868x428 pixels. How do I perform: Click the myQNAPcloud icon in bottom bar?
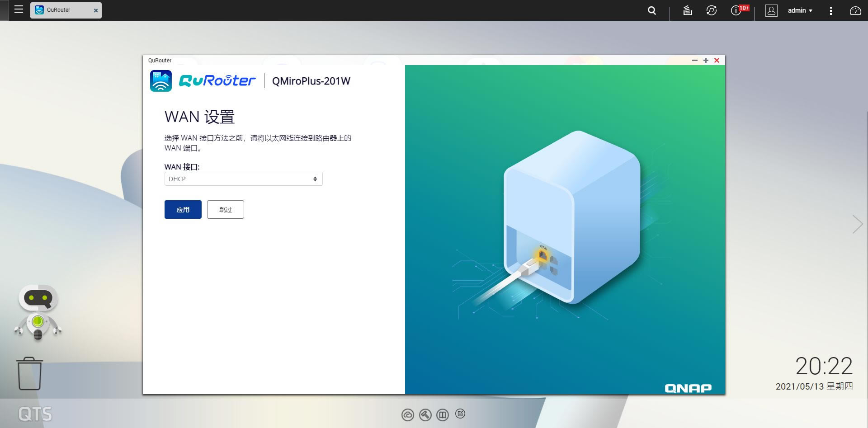click(x=408, y=415)
